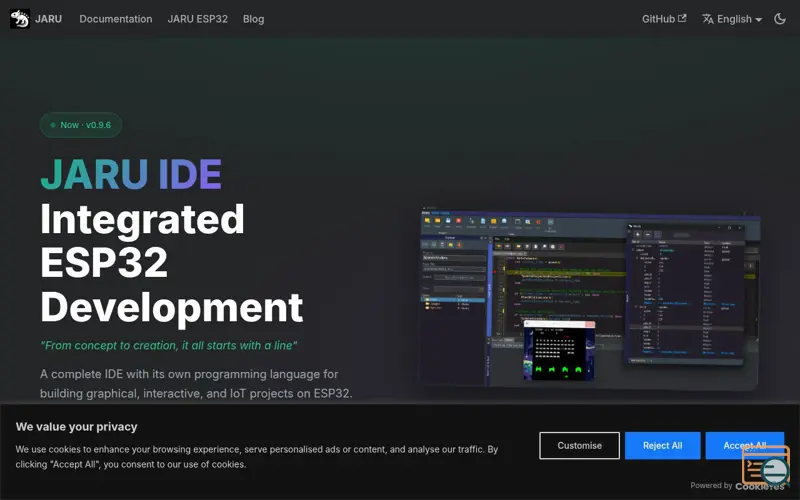Viewport: 800px width, 500px height.
Task: Visit the GitHub external link
Action: (664, 19)
